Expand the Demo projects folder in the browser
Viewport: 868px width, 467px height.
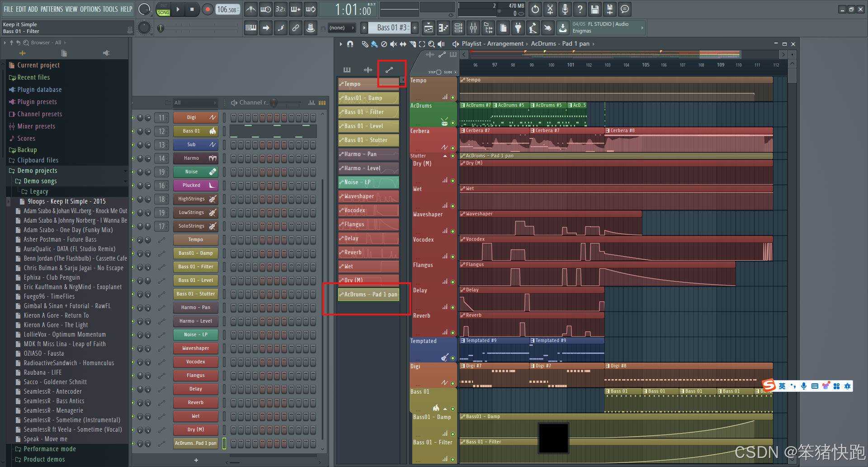tap(37, 171)
